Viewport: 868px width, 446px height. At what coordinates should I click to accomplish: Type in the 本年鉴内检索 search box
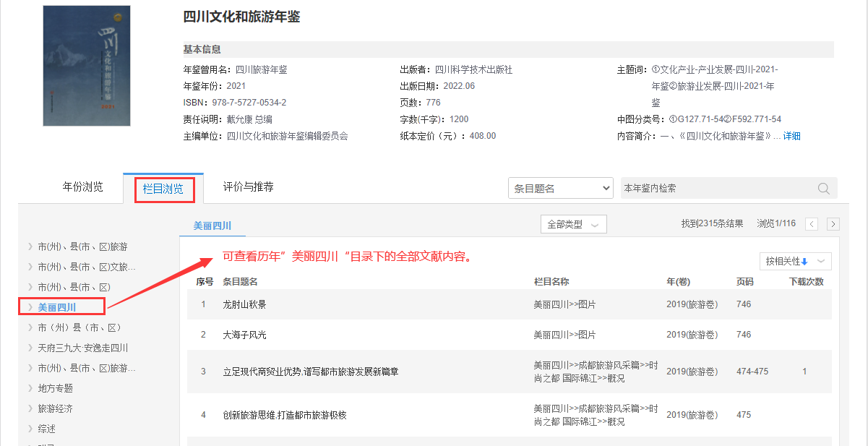pos(716,189)
